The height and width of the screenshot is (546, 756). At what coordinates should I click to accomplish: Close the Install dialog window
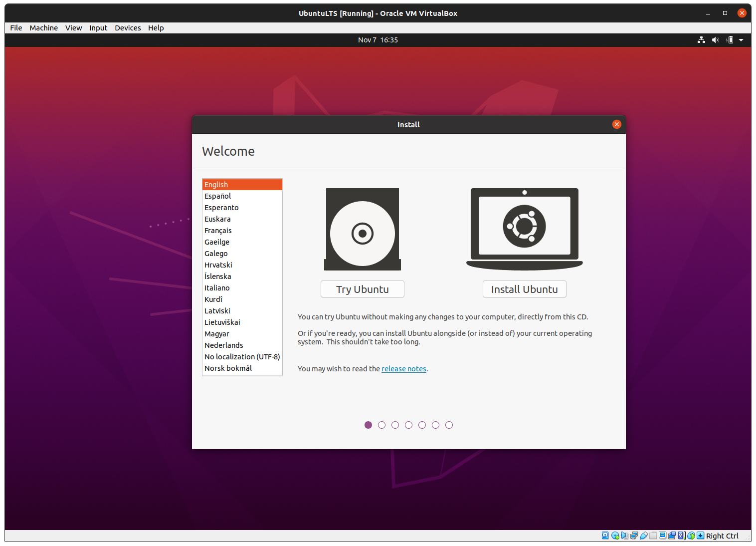pos(617,124)
